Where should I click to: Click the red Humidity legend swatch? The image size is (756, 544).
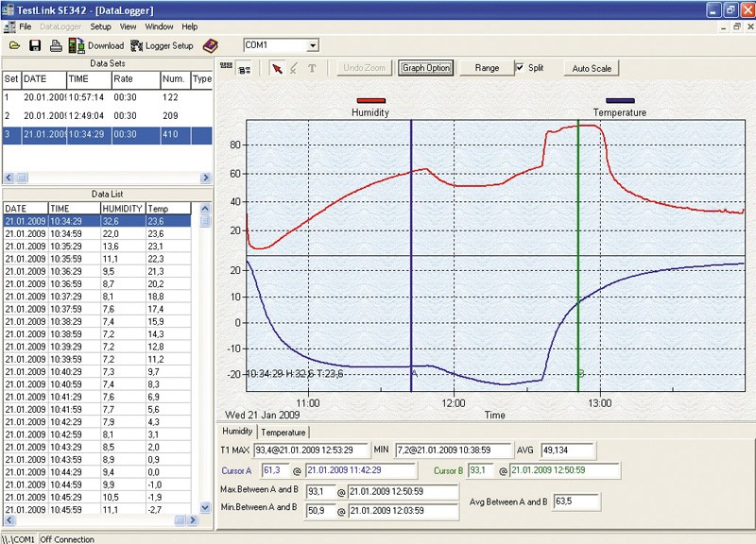point(370,101)
